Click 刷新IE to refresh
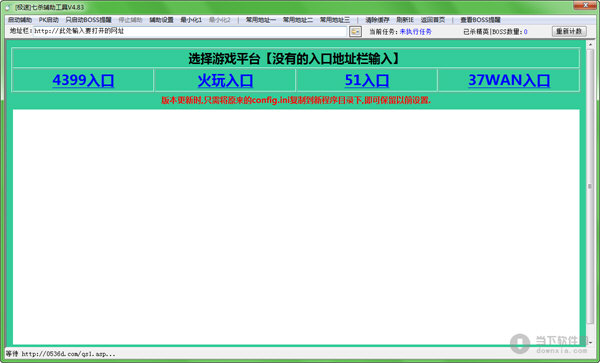 405,20
